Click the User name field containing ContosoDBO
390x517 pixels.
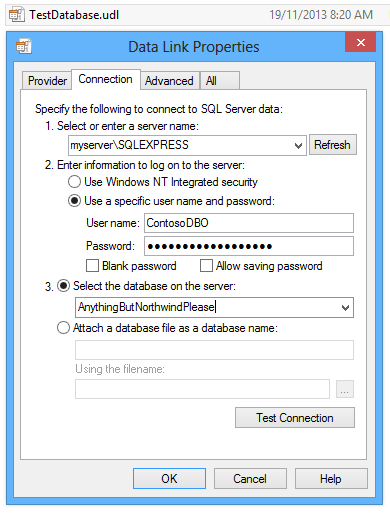pyautogui.click(x=249, y=223)
